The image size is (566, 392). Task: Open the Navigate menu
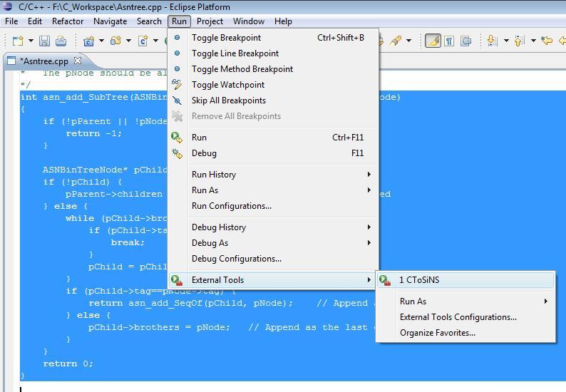point(110,21)
